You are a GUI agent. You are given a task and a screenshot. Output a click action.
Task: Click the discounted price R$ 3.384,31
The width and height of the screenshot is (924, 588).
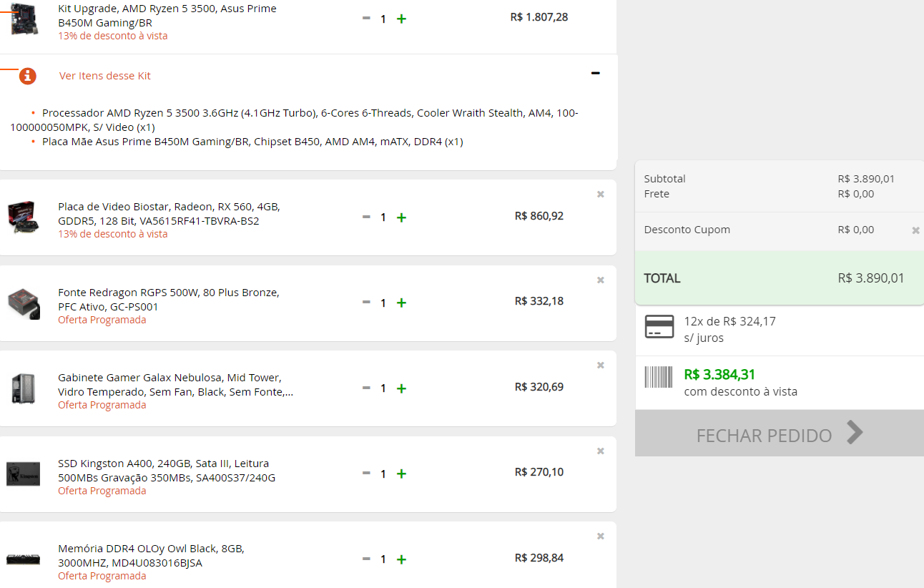click(719, 375)
